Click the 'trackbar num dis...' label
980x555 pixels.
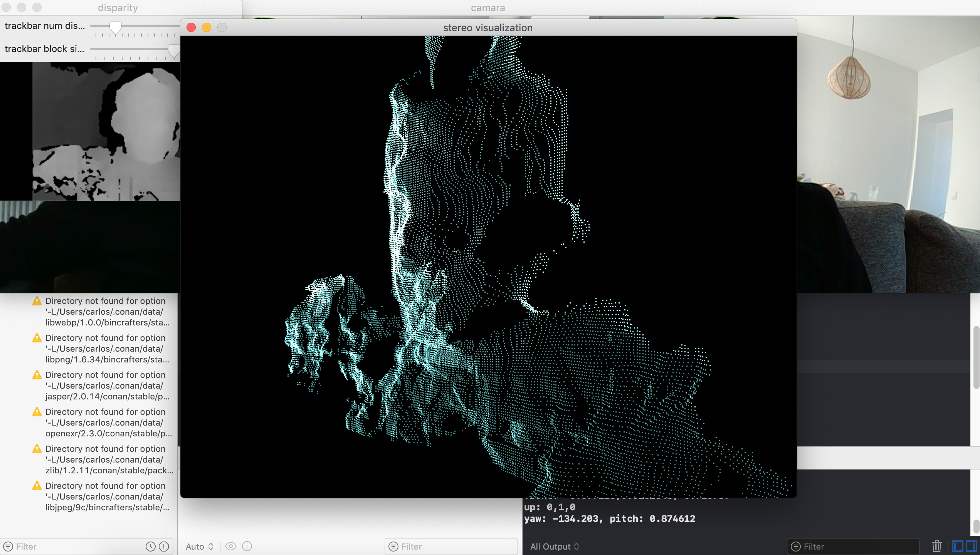pyautogui.click(x=45, y=26)
